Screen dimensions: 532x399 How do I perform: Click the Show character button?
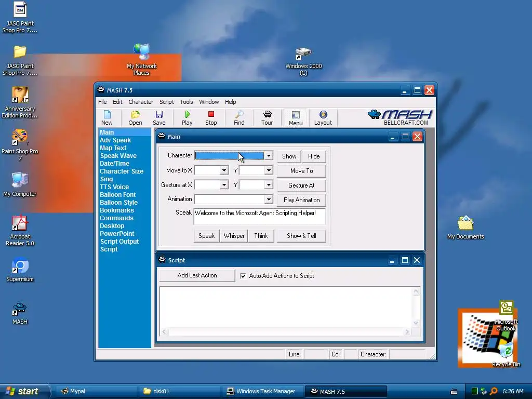(289, 156)
